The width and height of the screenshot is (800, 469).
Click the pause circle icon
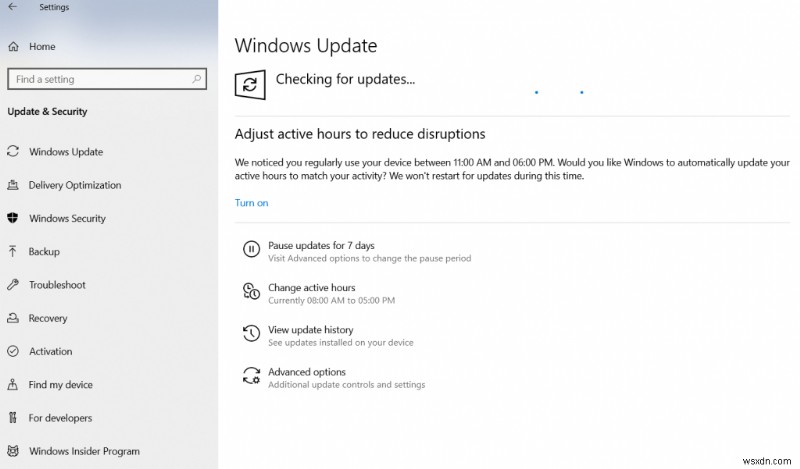[251, 250]
